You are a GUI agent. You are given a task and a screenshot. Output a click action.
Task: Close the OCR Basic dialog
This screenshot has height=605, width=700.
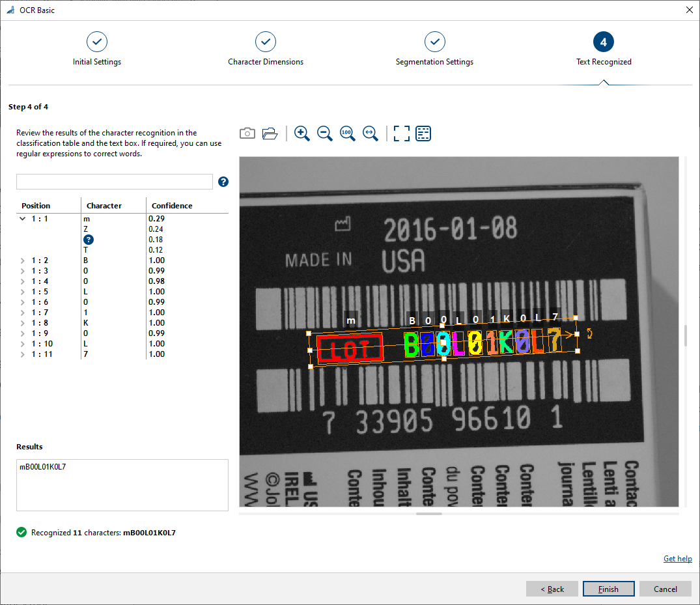[690, 10]
